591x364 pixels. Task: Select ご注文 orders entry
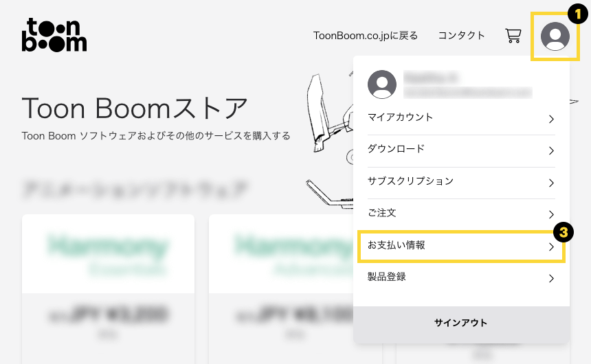pyautogui.click(x=382, y=213)
